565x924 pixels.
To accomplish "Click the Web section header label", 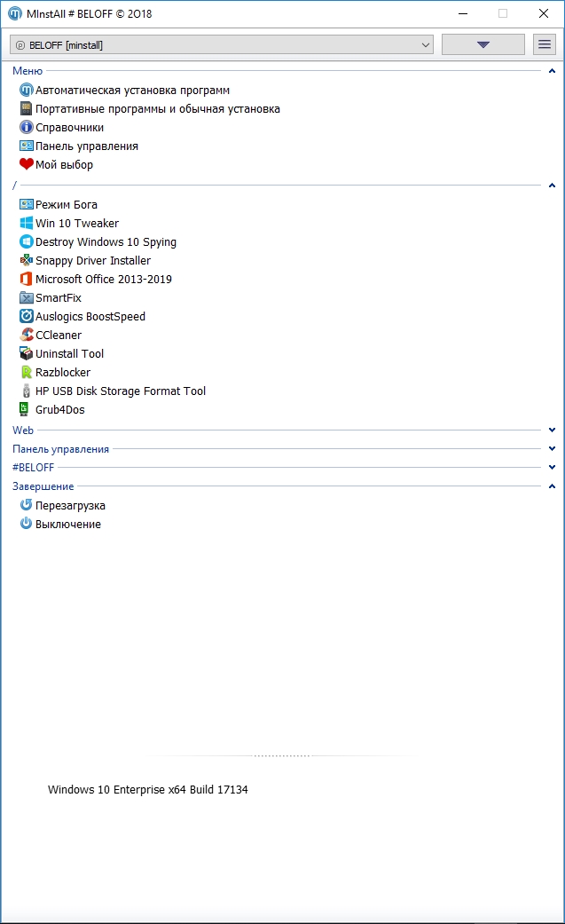I will coord(23,430).
